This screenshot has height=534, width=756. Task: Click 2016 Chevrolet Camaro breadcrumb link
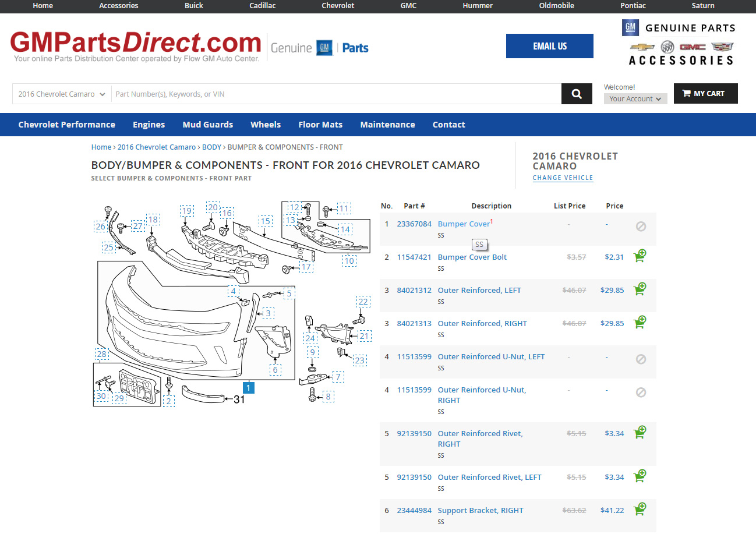[157, 147]
